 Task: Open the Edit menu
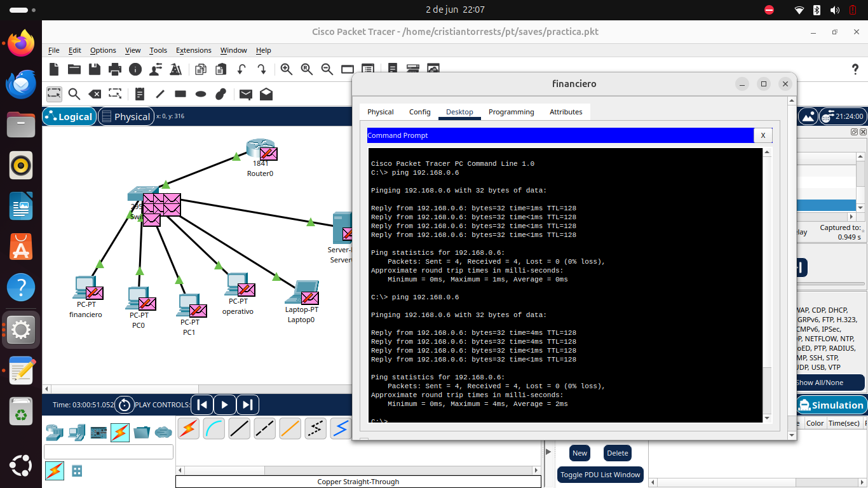[x=75, y=50]
